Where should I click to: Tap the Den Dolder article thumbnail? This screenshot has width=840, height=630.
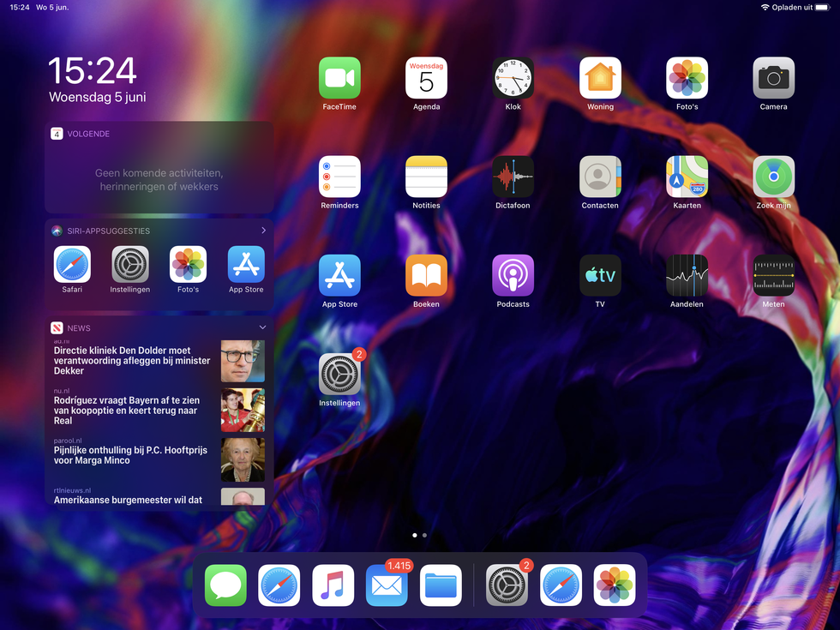243,361
